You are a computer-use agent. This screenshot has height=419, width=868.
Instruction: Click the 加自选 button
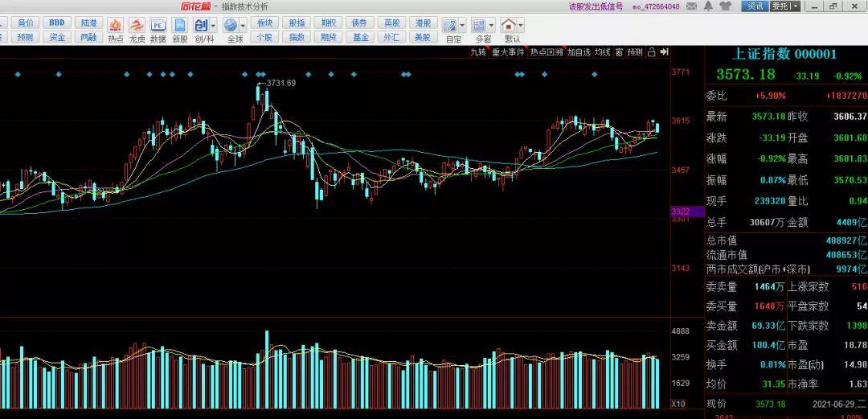[x=579, y=52]
